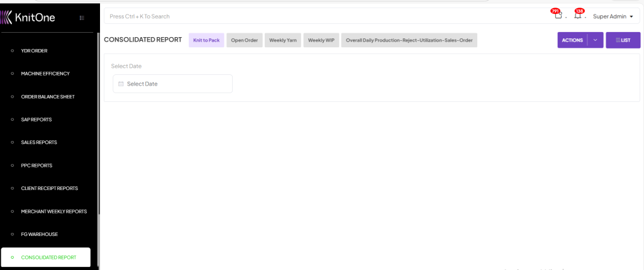Click the LIST button
The width and height of the screenshot is (644, 270).
(x=623, y=40)
